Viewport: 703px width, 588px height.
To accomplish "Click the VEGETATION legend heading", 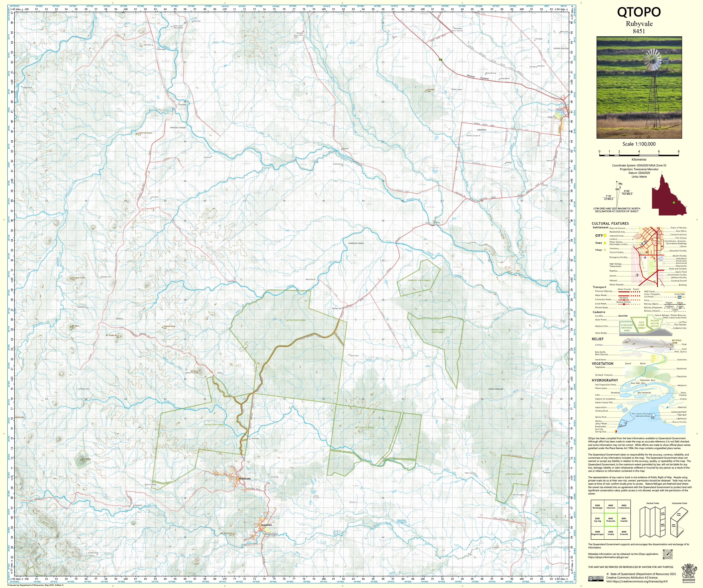I will (x=602, y=364).
